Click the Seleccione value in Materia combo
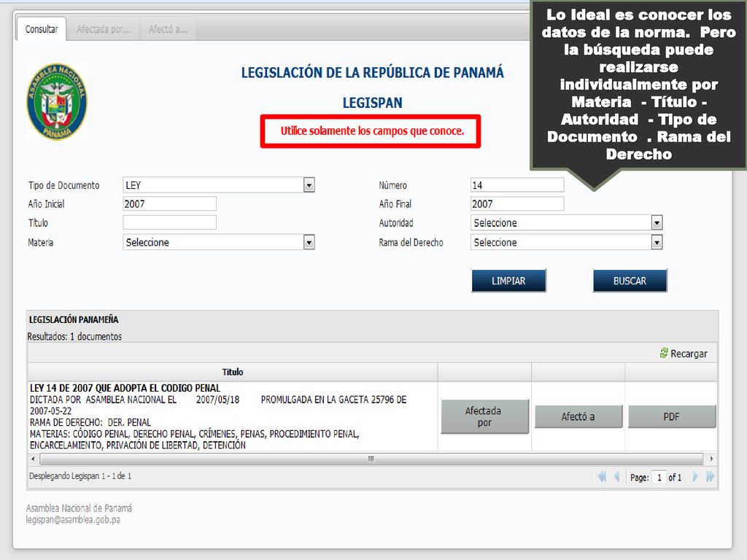The image size is (747, 560). [x=147, y=242]
